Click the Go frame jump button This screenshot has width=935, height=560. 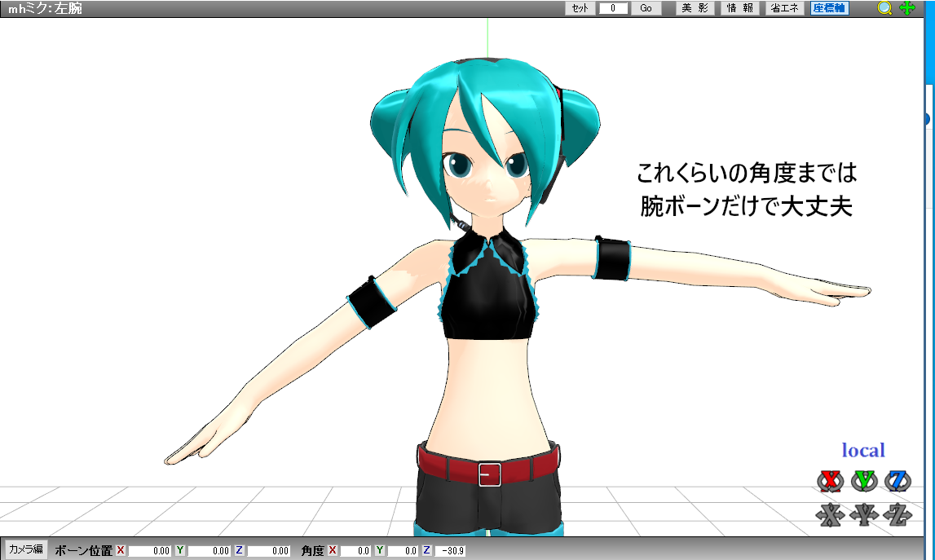[646, 8]
